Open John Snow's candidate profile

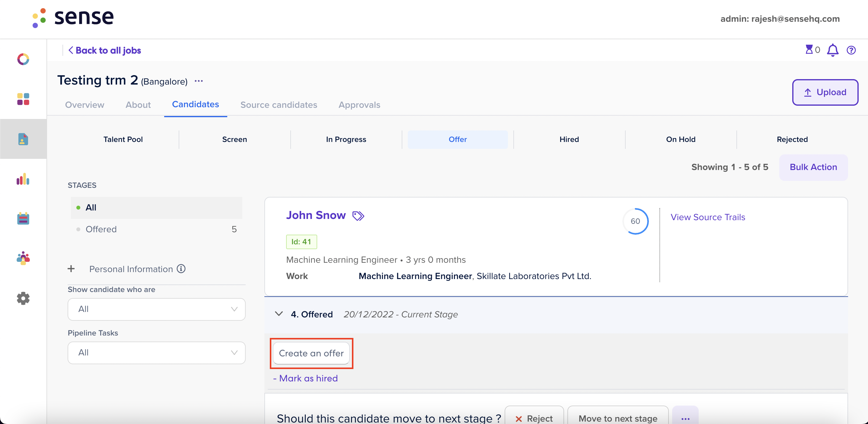click(x=316, y=215)
